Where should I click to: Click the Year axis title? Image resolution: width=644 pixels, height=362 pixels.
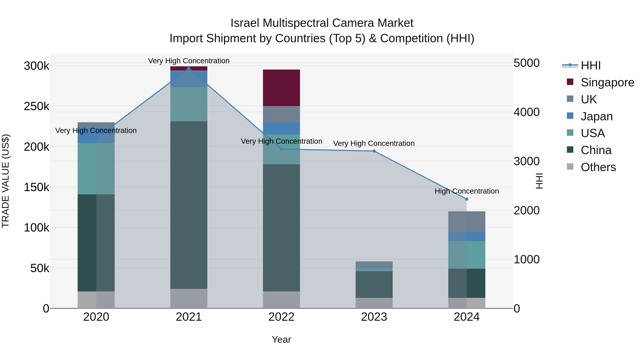tap(282, 339)
